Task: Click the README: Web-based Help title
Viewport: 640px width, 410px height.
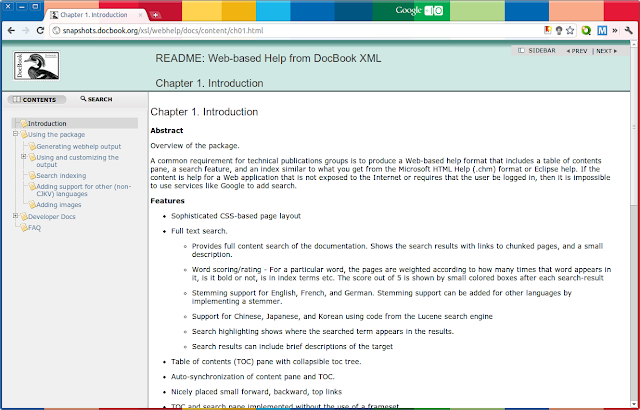Action: (268, 58)
